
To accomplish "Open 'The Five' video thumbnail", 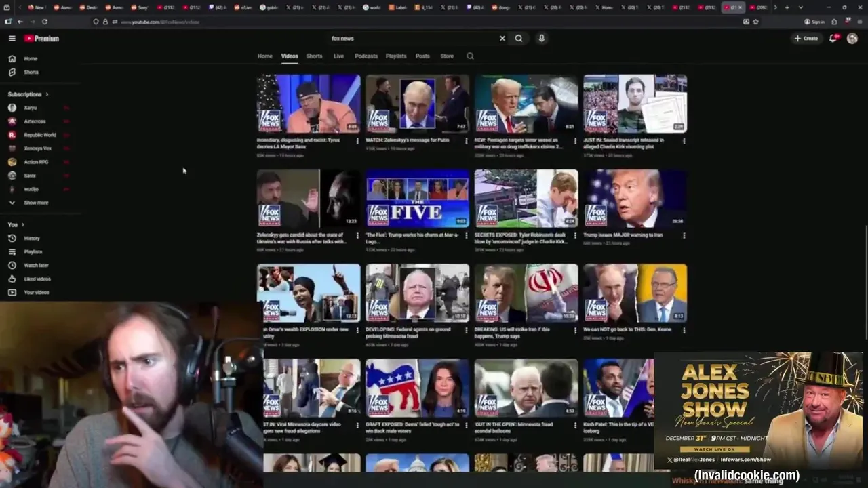I will coord(417,198).
